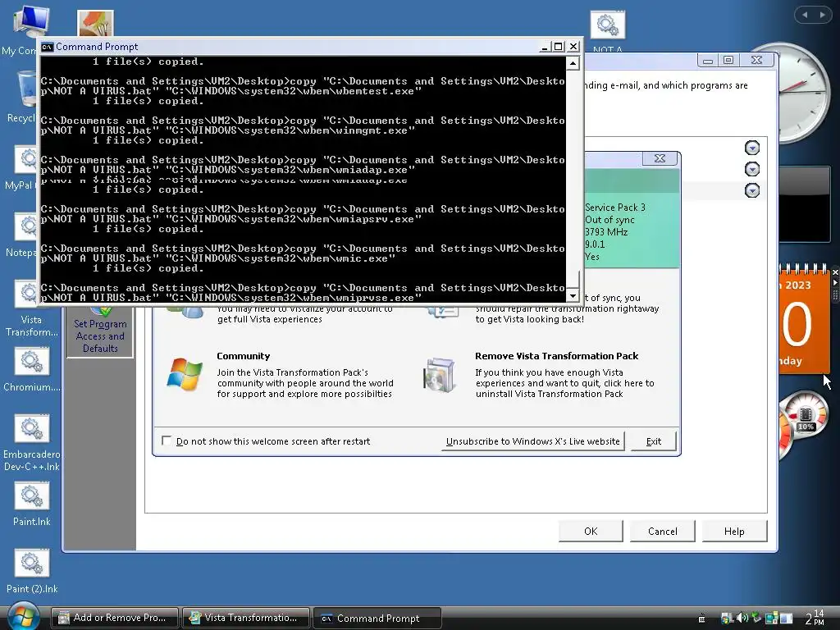The width and height of the screenshot is (840, 630).
Task: Select the Embarcadero Dev-C++.lnk desktop icon
Action: click(x=31, y=429)
